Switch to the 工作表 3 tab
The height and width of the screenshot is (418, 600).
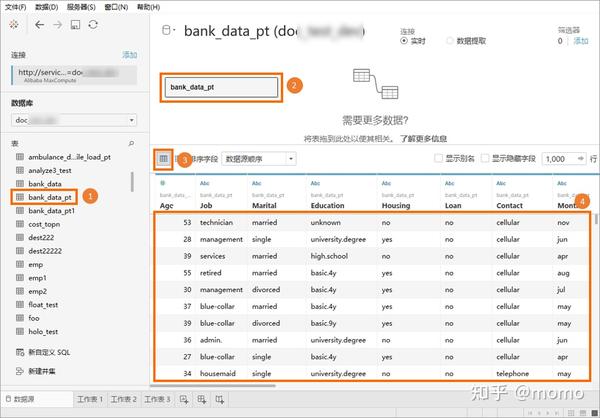click(157, 399)
